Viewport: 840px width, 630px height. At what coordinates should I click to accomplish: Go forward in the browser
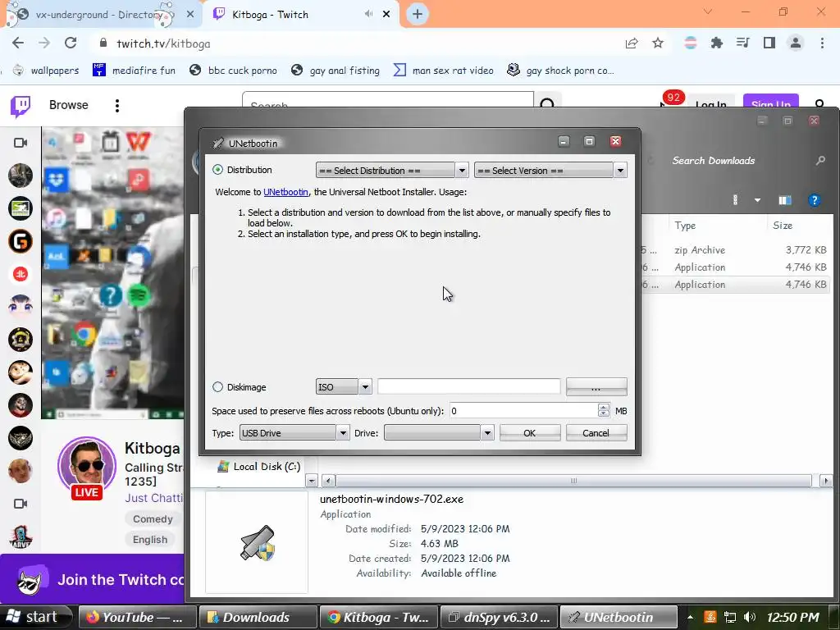tap(44, 43)
